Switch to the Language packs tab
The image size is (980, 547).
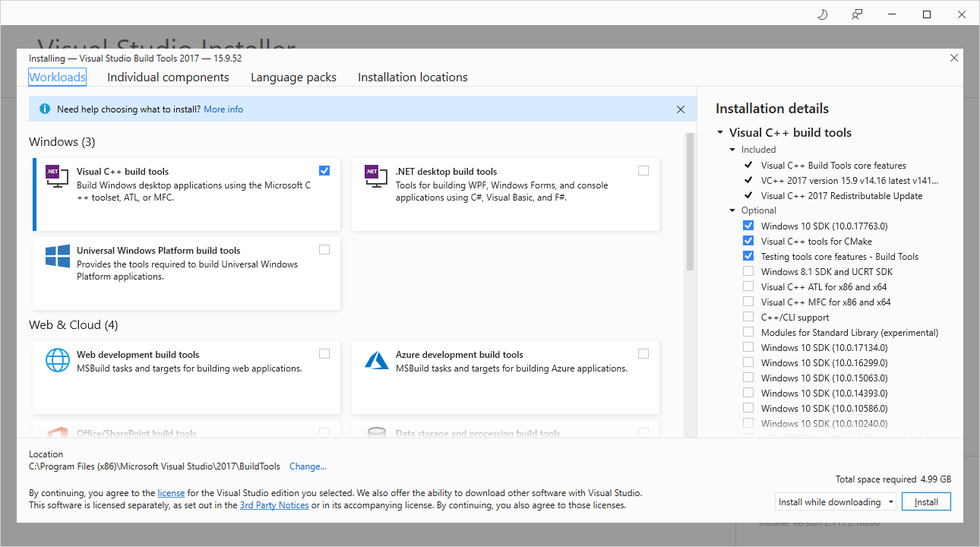click(x=293, y=77)
